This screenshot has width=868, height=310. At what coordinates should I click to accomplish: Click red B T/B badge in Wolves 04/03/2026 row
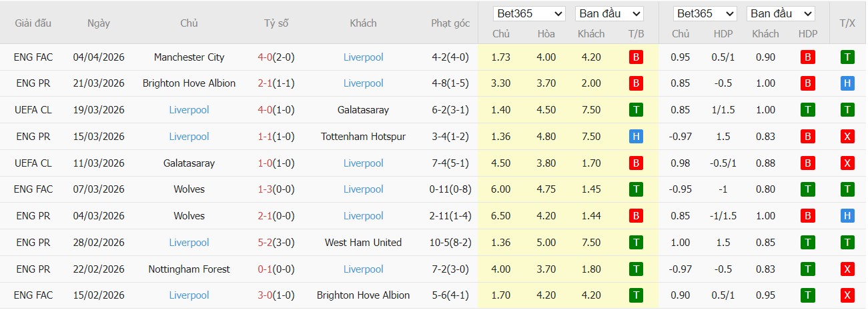(x=636, y=216)
